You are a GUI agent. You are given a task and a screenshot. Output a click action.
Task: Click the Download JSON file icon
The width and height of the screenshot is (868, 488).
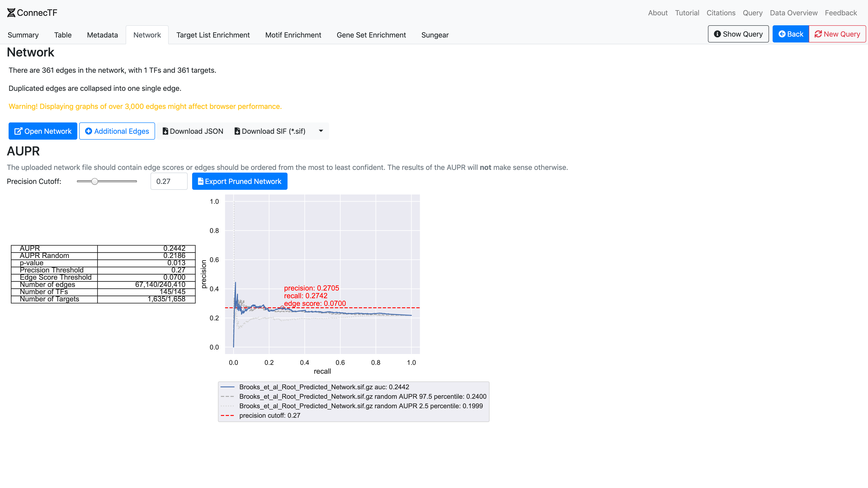tap(165, 131)
